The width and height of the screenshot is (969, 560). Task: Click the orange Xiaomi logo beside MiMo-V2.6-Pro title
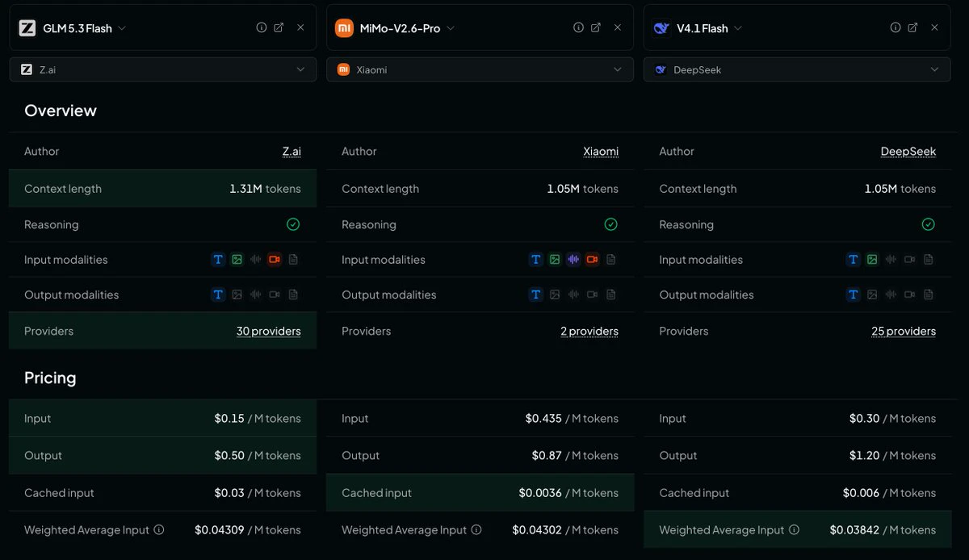click(x=344, y=28)
